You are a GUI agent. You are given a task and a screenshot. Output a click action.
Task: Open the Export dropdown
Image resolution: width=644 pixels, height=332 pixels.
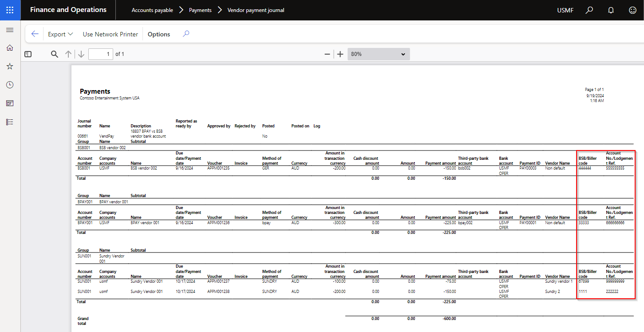[x=60, y=34]
